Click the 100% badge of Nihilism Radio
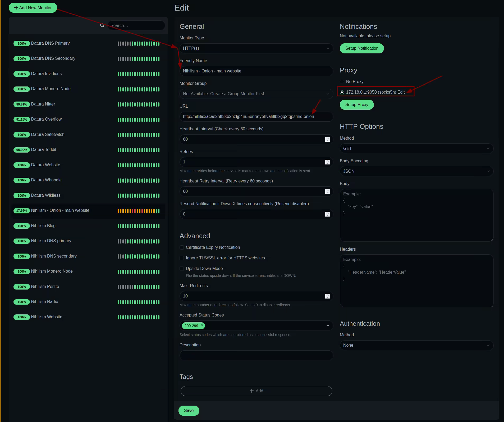 click(x=22, y=302)
